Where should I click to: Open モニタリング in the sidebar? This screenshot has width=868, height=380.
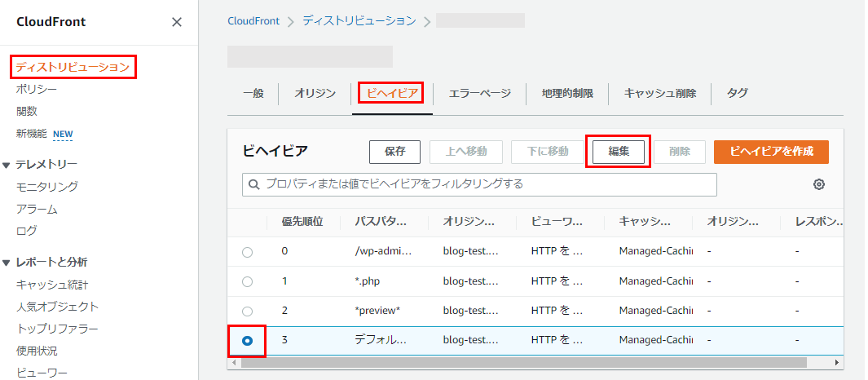tap(47, 187)
